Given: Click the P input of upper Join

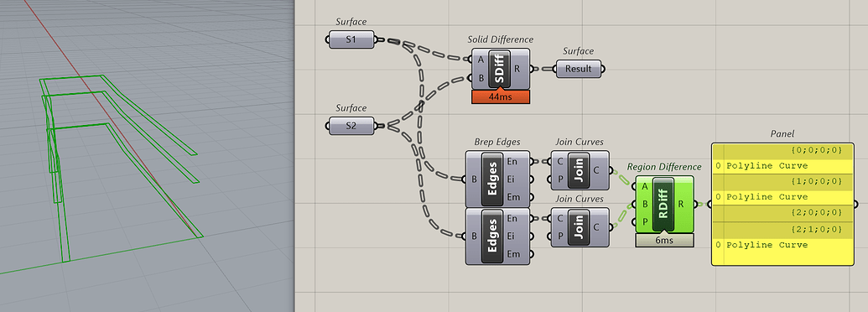Looking at the screenshot, I should click(548, 179).
